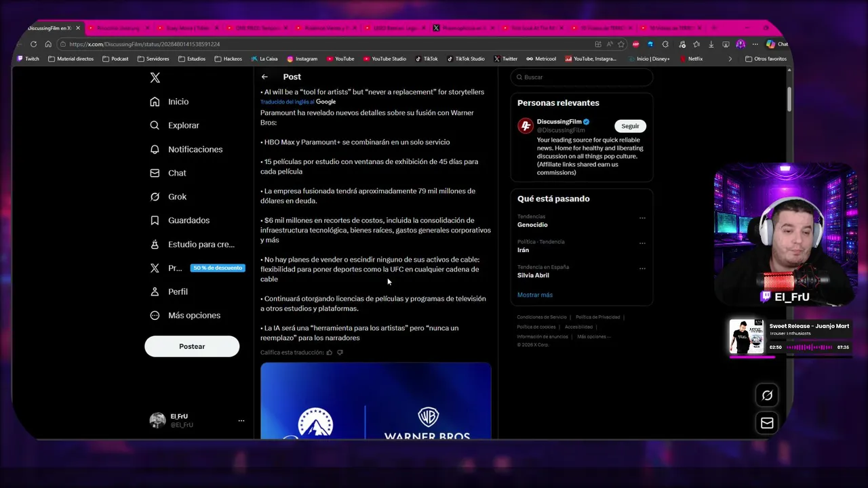
Task: Open the favorites list icon
Action: click(696, 44)
